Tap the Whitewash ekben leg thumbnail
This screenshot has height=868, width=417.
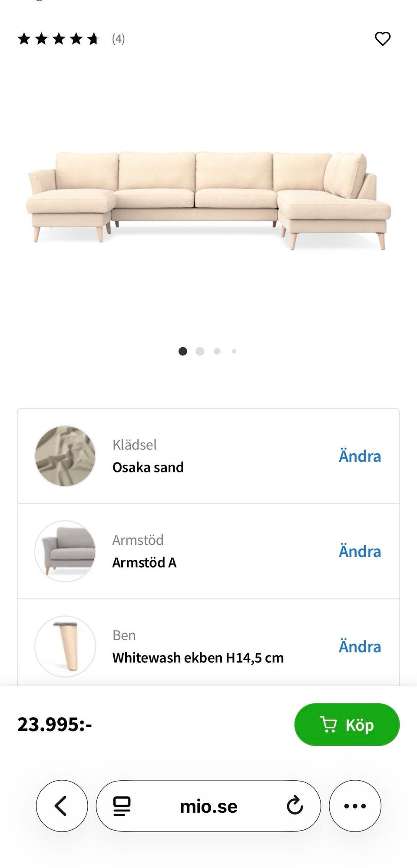point(65,646)
